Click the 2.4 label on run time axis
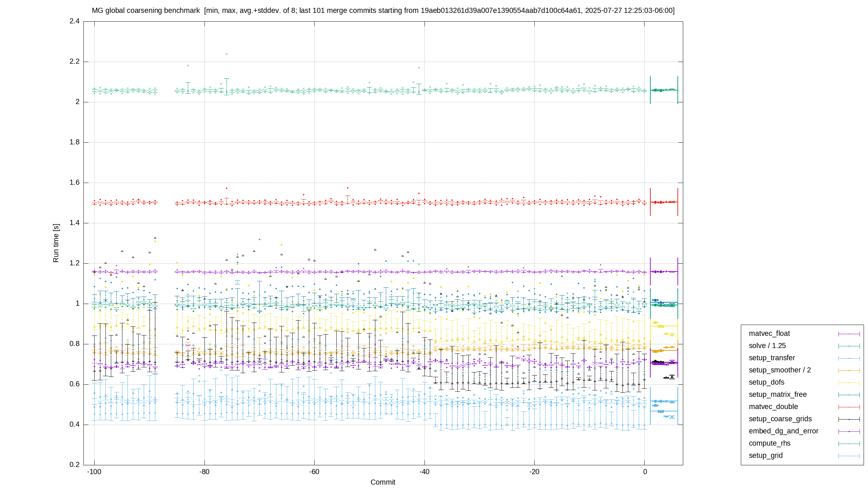The height and width of the screenshot is (488, 868). 75,21
